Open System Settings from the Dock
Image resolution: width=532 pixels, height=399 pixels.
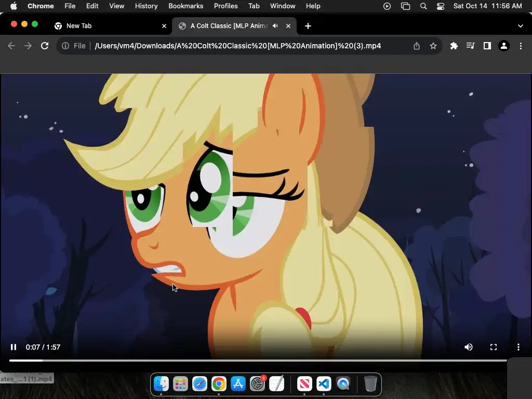(258, 384)
